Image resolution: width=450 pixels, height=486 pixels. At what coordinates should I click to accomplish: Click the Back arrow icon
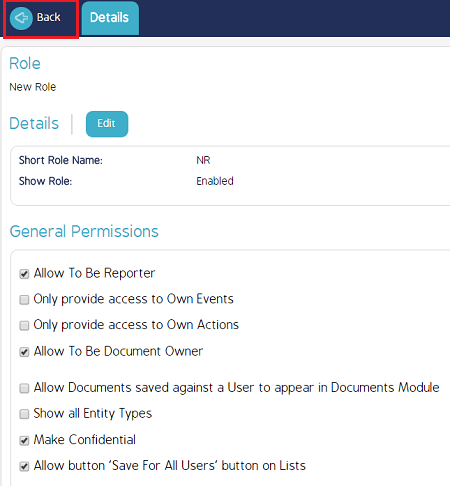point(21,18)
